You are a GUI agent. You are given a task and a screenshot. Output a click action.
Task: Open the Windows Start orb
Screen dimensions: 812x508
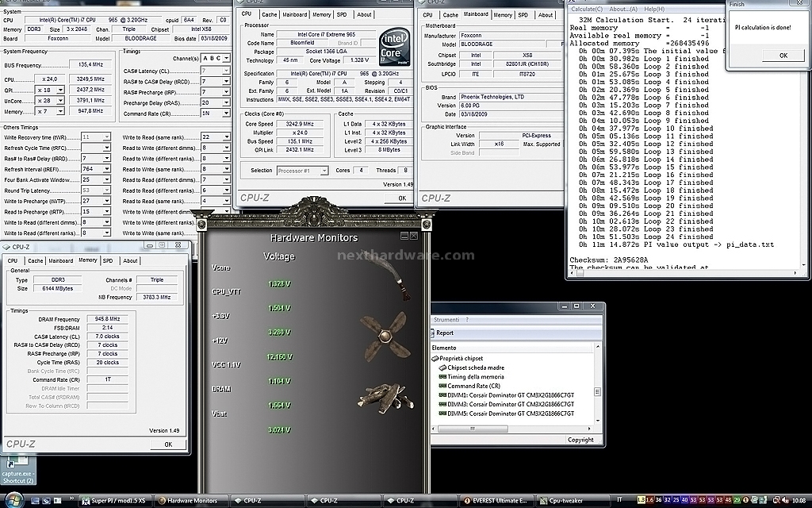point(14,500)
